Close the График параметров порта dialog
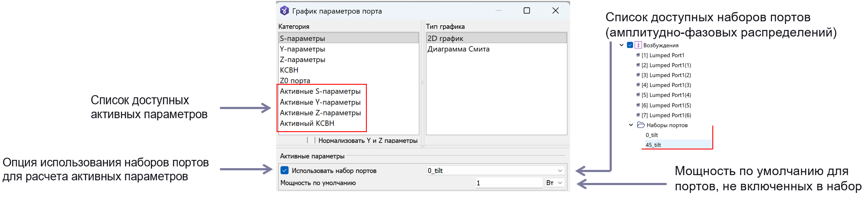868x199 pixels. [x=555, y=10]
